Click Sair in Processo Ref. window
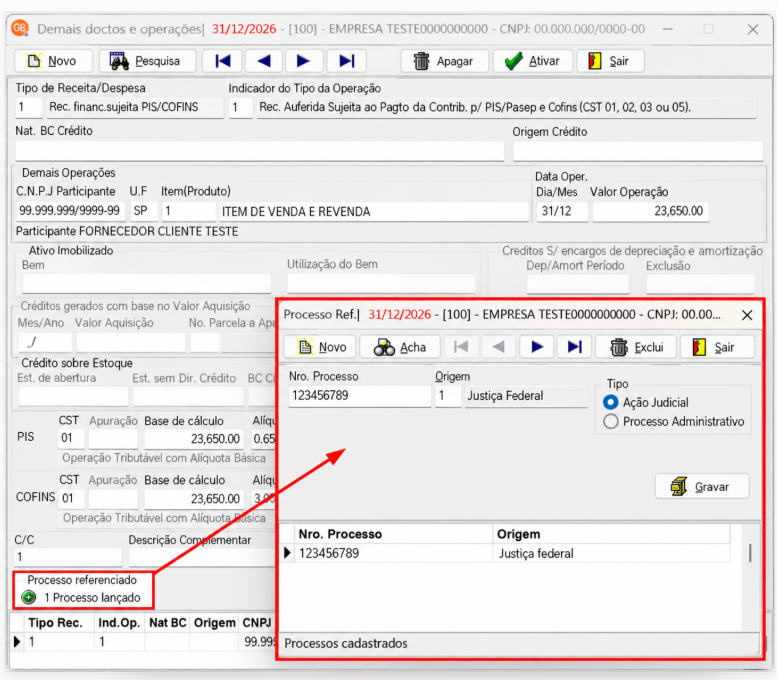 click(717, 347)
